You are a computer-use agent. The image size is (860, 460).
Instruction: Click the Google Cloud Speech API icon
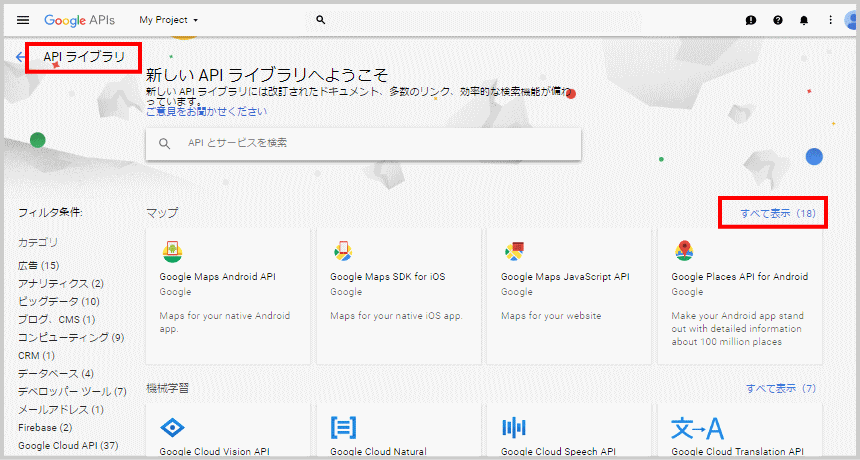click(x=514, y=428)
